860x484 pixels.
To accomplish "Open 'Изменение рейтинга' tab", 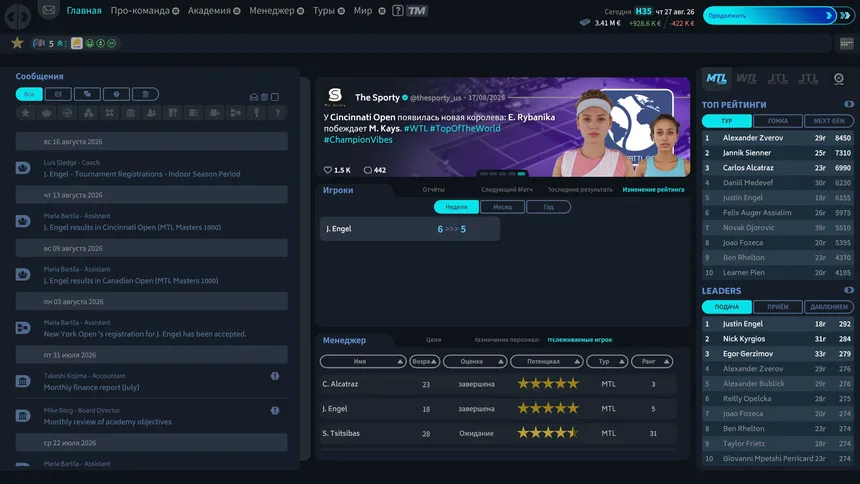I will 653,189.
